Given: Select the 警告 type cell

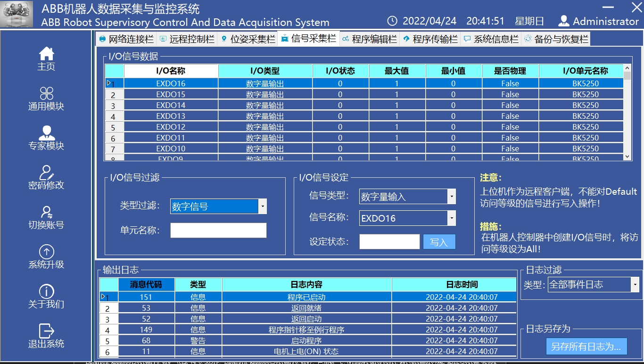Looking at the screenshot, I should pyautogui.click(x=198, y=340).
